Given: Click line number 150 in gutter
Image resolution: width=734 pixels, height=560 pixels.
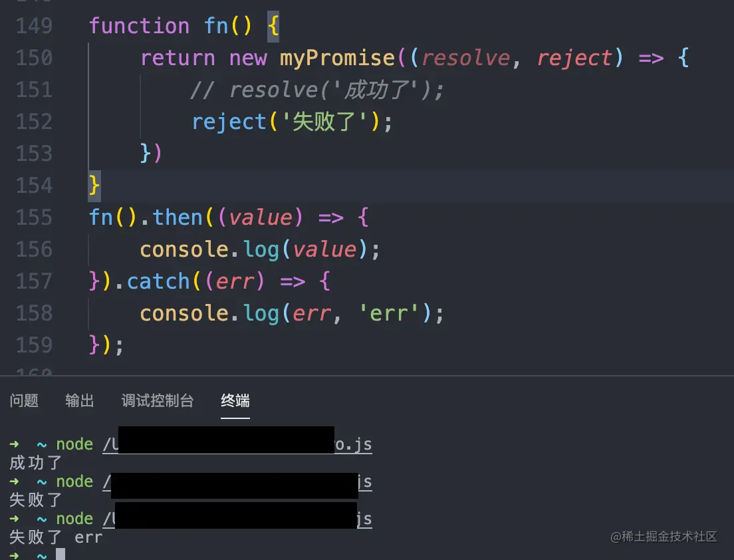Looking at the screenshot, I should coord(34,58).
